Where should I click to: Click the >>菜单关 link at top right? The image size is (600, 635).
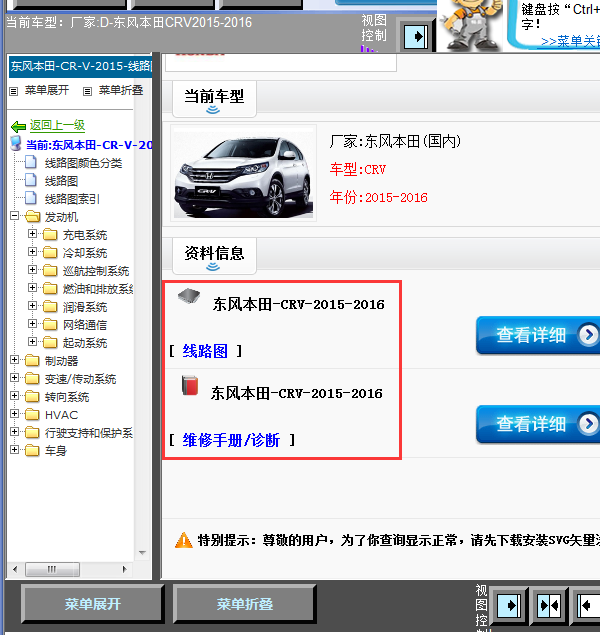click(570, 41)
